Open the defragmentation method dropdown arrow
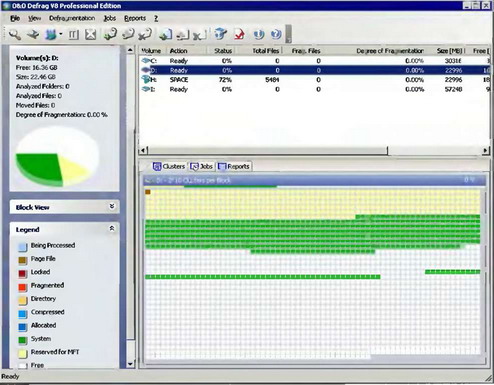Image resolution: width=494 pixels, height=385 pixels. tap(61, 34)
